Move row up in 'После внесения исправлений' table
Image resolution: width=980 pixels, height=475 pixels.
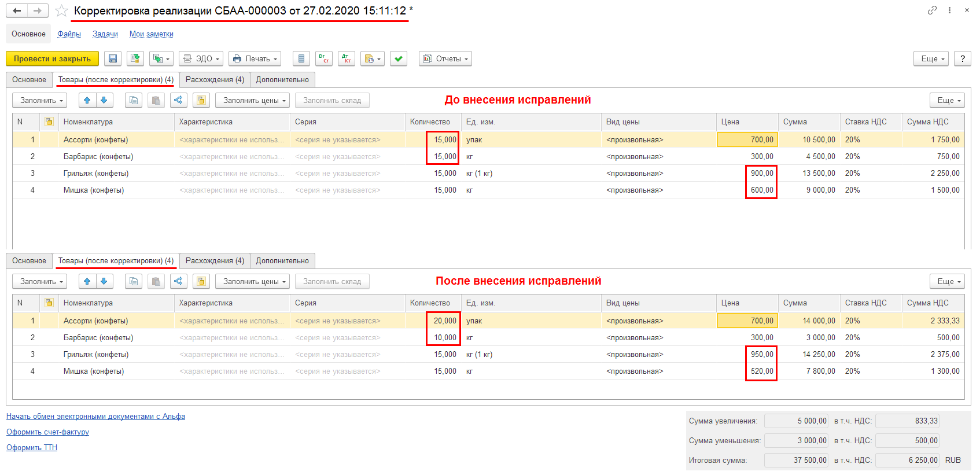tap(87, 281)
